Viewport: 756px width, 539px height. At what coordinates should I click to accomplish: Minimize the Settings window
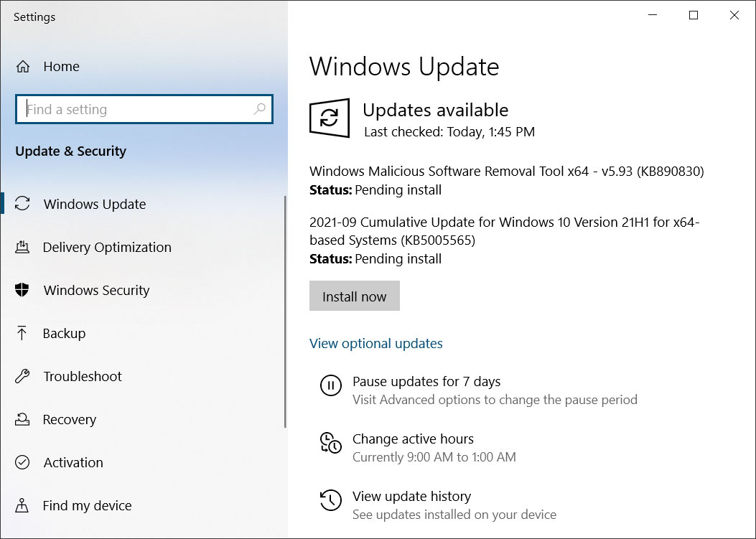(653, 15)
